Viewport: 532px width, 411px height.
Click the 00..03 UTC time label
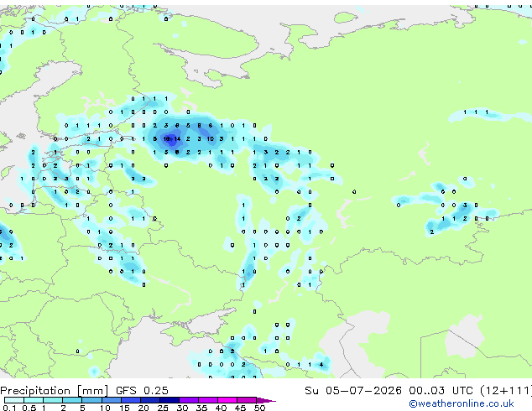tap(441, 391)
